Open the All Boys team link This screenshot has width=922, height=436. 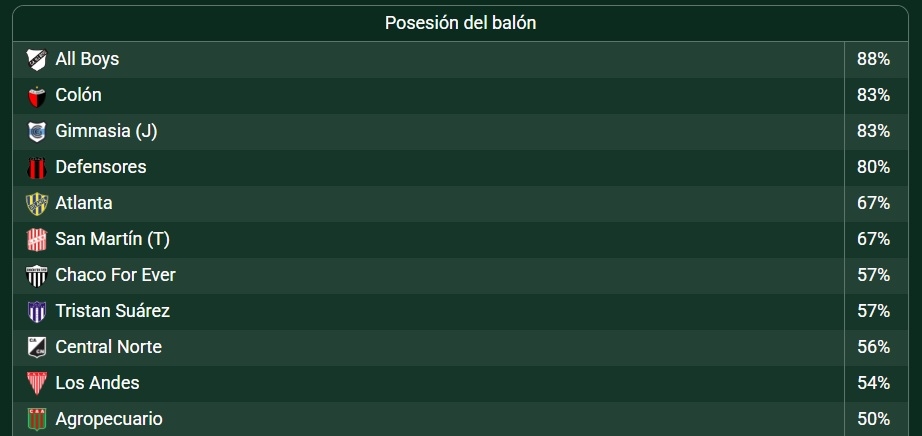click(87, 59)
